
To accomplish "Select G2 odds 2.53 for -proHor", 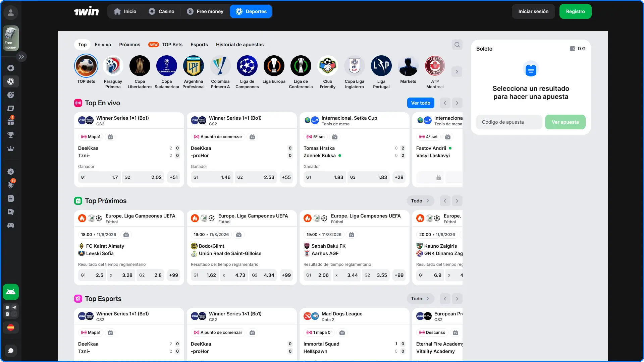I will pos(256,177).
